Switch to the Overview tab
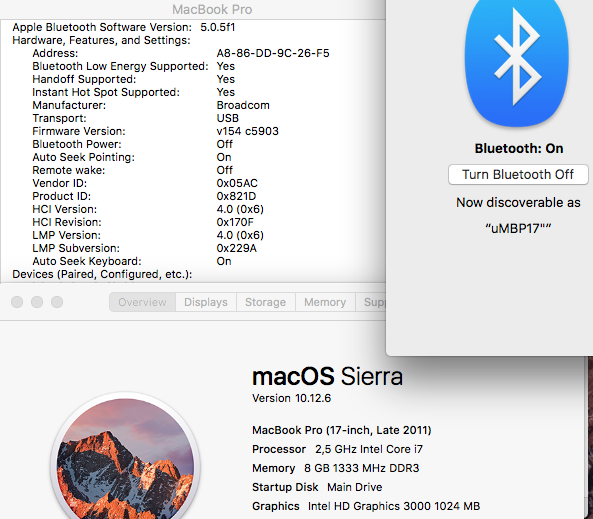Screen dimensions: 593x519 142,302
